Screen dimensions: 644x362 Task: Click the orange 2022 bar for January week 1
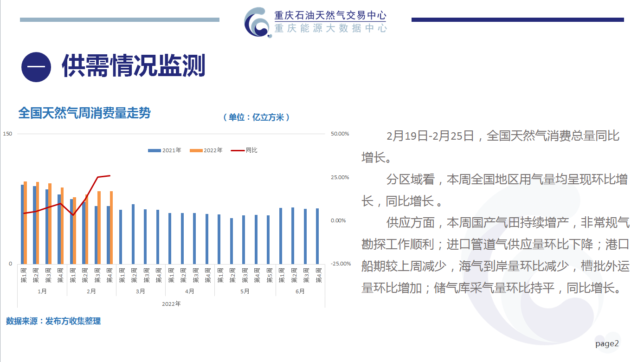[25, 223]
